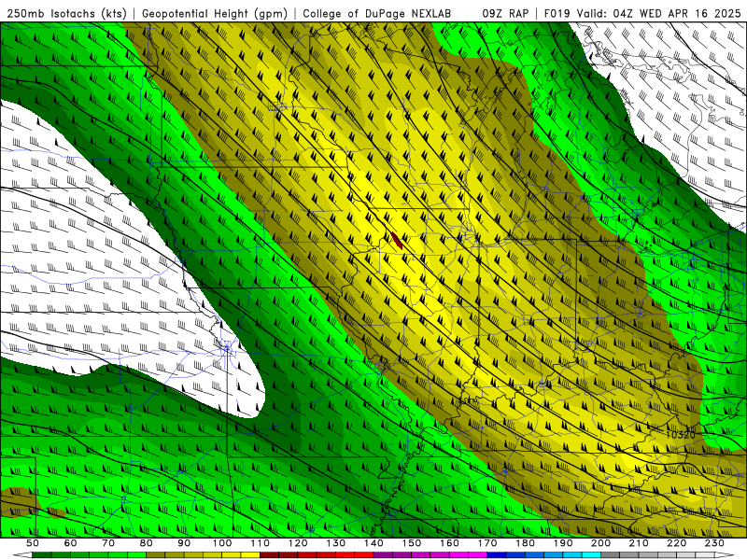Select the "College of DuPage NEXLAB" credit text
747x560 pixels.
pyautogui.click(x=376, y=13)
